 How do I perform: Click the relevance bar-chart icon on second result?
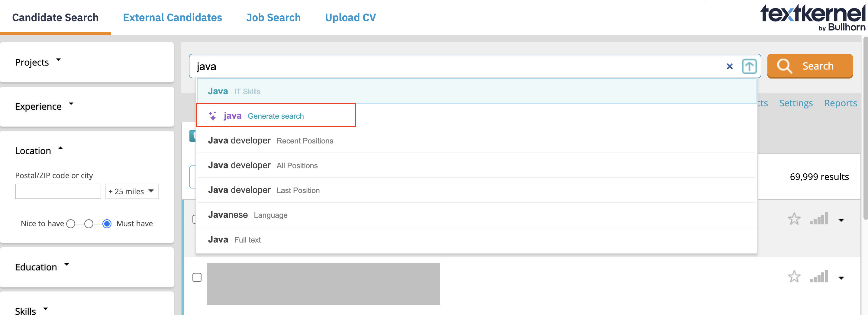point(819,277)
